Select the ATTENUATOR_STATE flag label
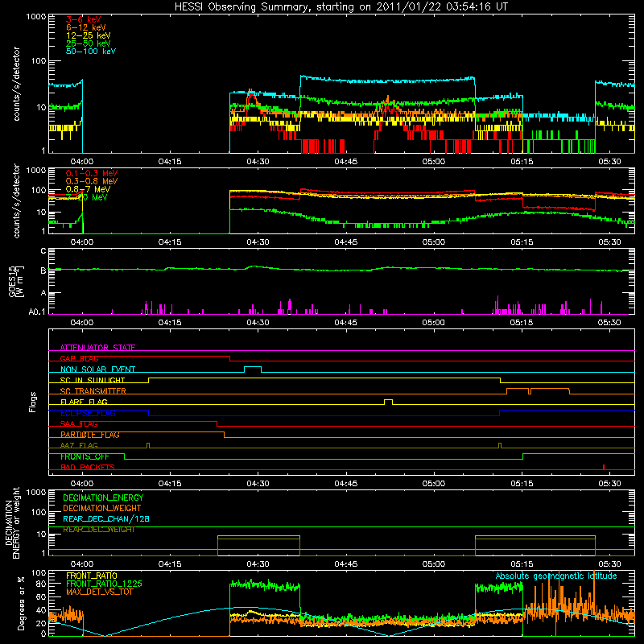Viewport: 644px width, 644px height. (x=97, y=348)
